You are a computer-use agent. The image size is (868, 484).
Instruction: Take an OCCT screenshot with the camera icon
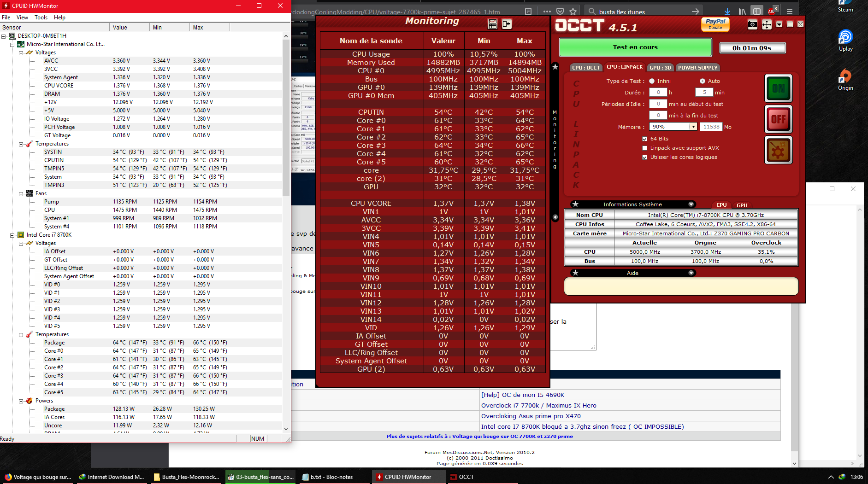tap(752, 24)
